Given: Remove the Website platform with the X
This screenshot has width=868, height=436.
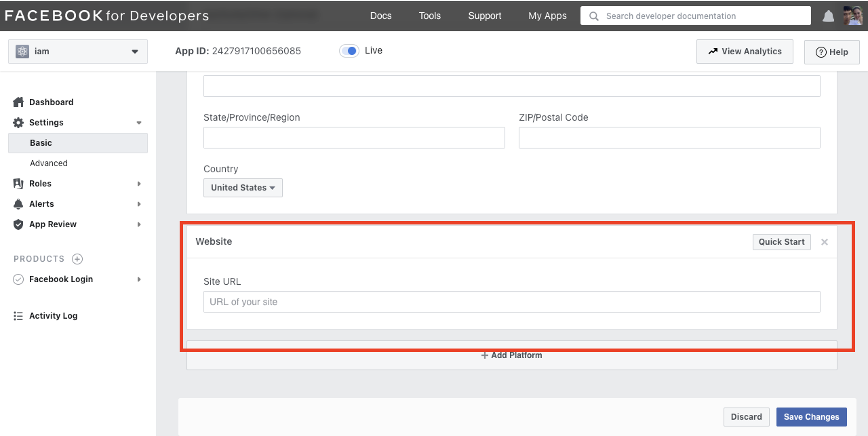Looking at the screenshot, I should pos(825,242).
